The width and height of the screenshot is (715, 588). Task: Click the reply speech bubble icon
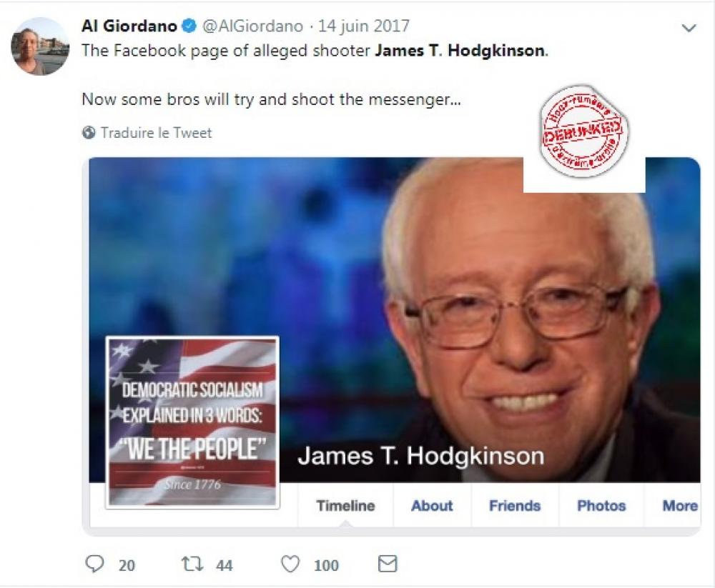(x=94, y=564)
